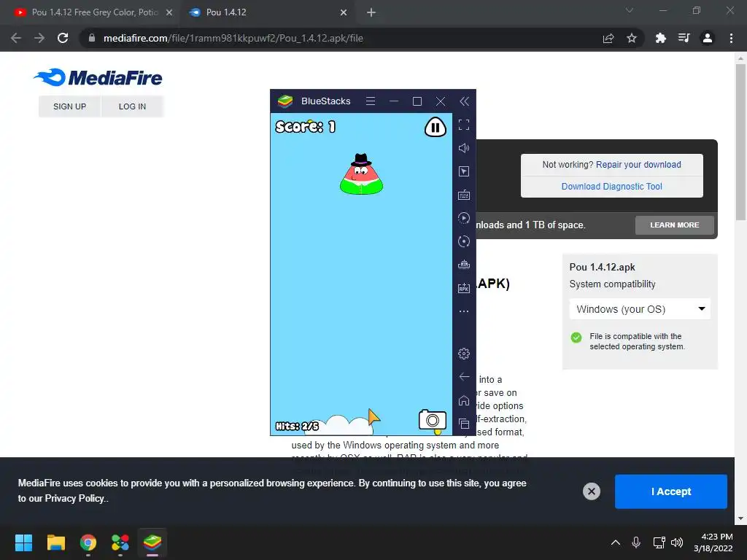
Task: Collapse the BlueStacks sidebar with double chevron
Action: [x=464, y=101]
